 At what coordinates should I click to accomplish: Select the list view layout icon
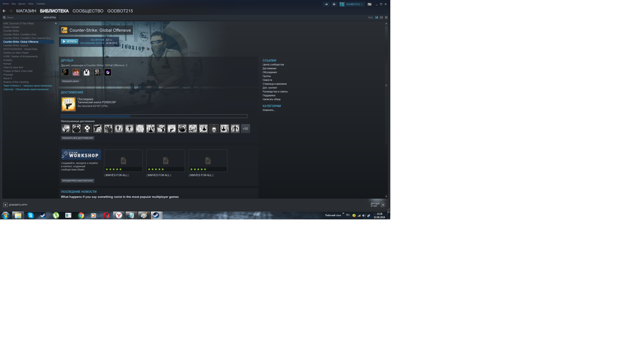coord(381,17)
